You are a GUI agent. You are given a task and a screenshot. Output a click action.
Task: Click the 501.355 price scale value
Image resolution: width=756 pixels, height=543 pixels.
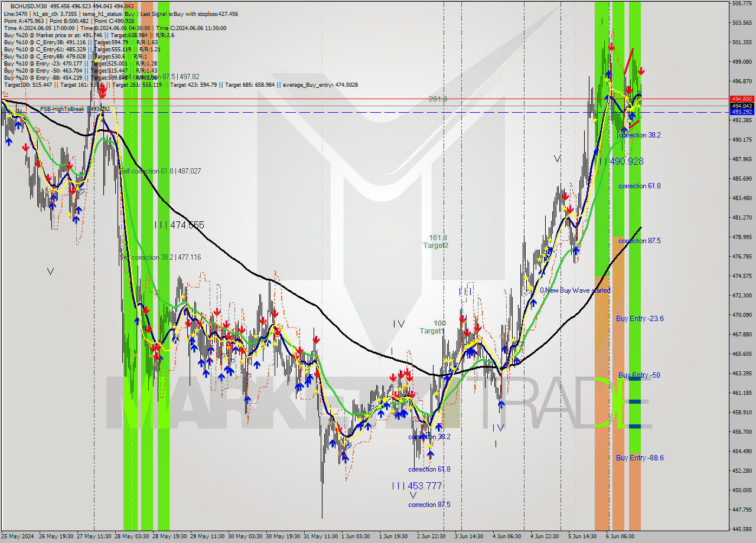741,42
